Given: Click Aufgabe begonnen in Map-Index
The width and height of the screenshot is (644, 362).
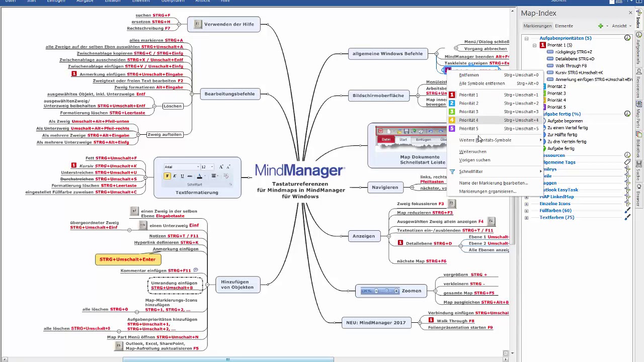Looking at the screenshot, I should pos(565,121).
